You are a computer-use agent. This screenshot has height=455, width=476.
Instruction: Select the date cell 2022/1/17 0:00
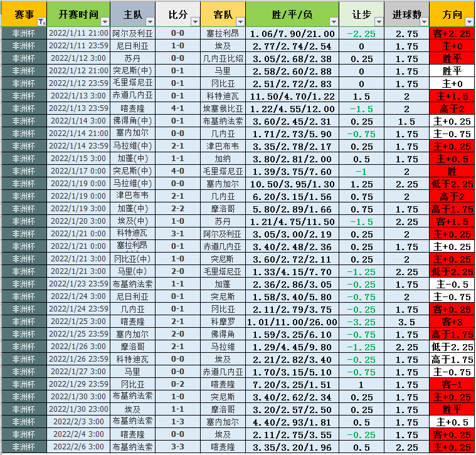click(78, 171)
